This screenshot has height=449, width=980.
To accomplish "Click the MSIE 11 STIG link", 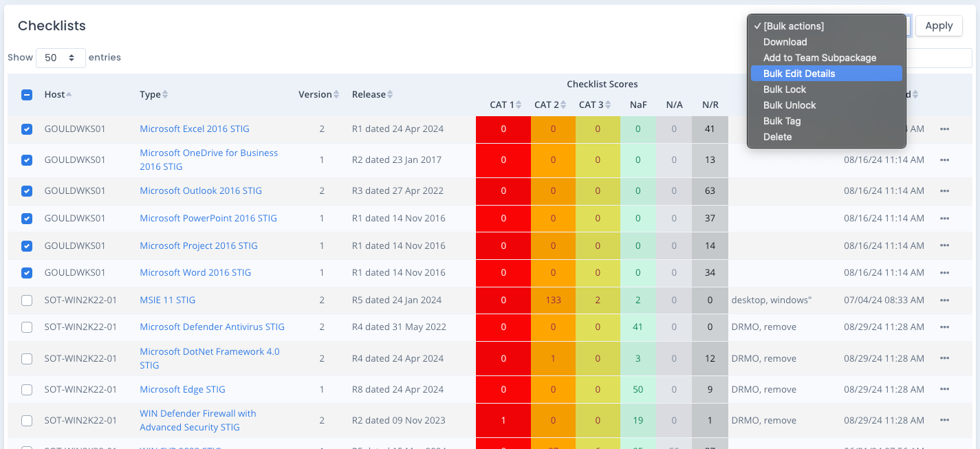I will click(x=168, y=300).
